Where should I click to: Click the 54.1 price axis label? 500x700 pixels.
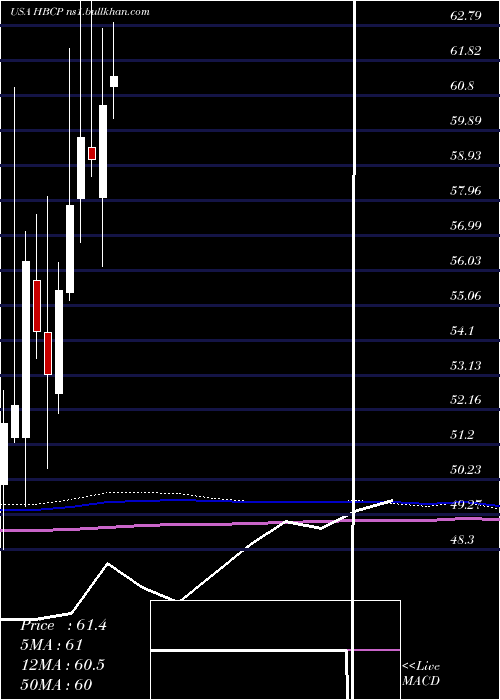click(x=462, y=330)
